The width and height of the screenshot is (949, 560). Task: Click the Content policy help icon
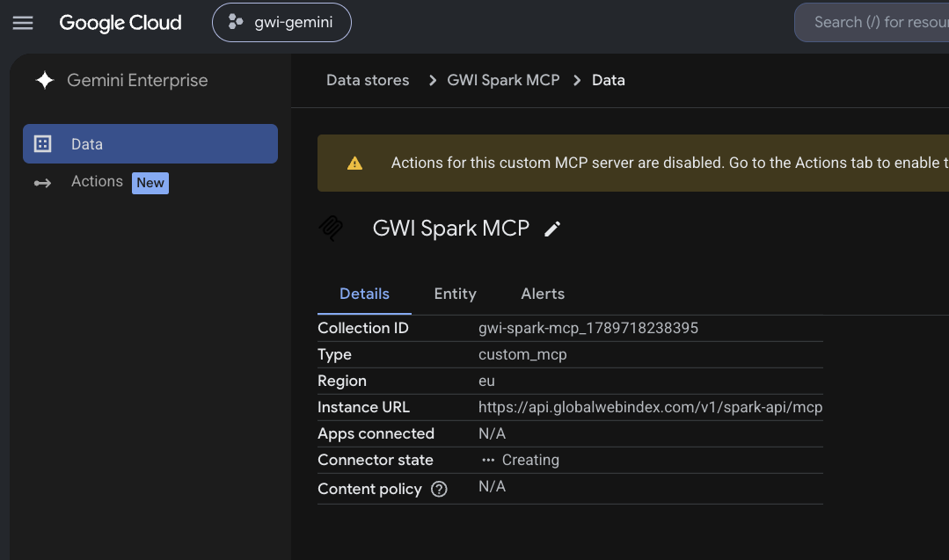[439, 490]
